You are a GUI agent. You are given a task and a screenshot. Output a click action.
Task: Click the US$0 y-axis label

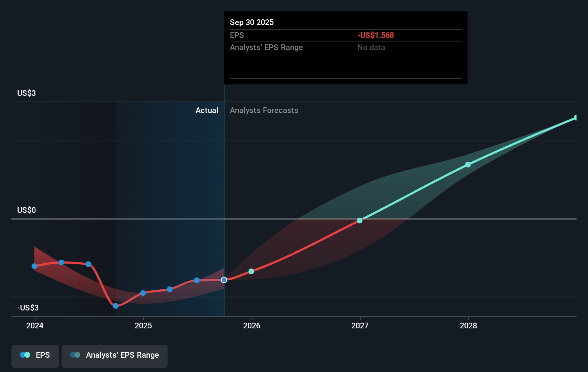(x=26, y=210)
